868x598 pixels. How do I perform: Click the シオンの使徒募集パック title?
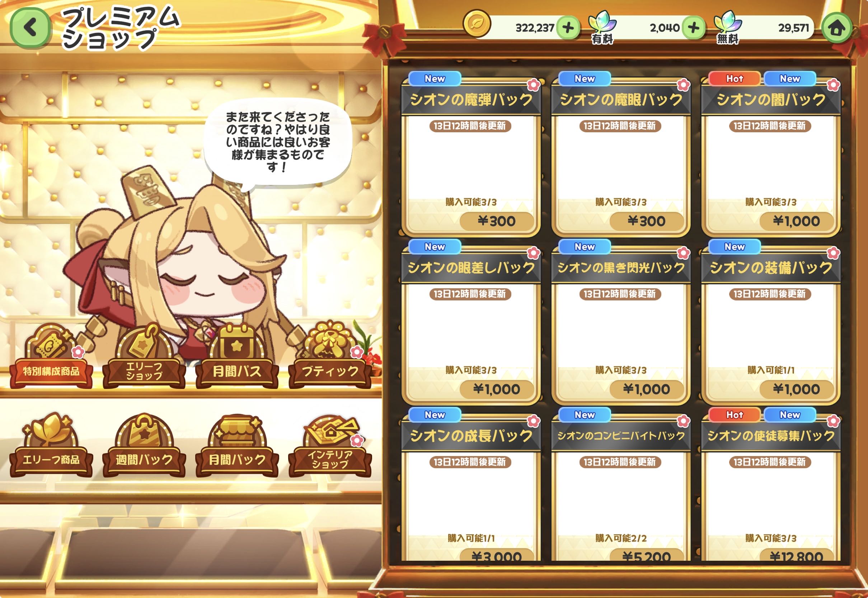771,435
